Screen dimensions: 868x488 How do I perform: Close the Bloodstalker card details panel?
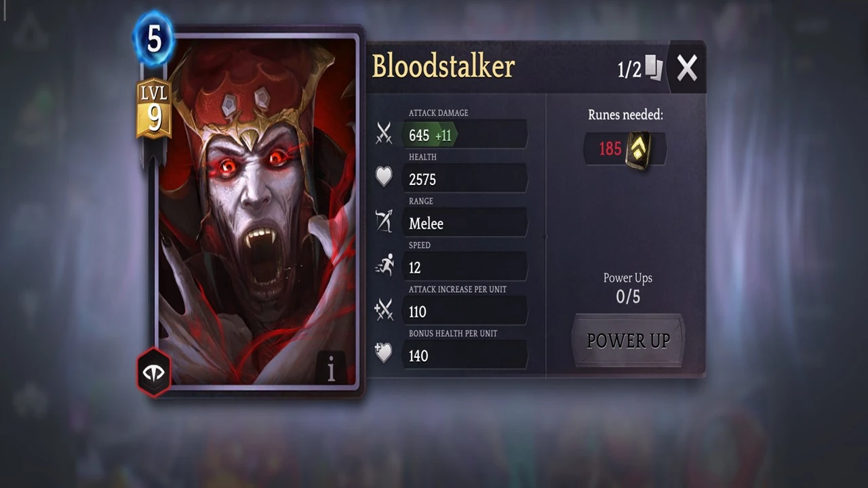pos(687,68)
